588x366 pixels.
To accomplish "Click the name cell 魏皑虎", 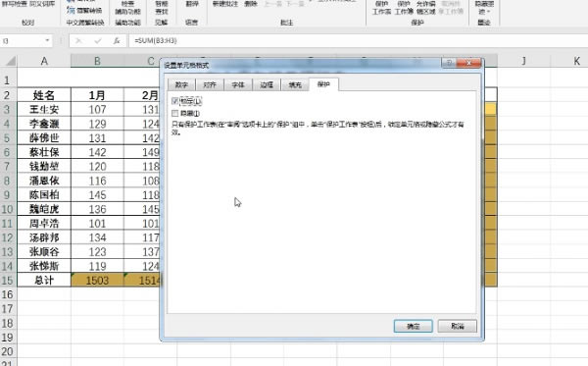I will click(44, 209).
